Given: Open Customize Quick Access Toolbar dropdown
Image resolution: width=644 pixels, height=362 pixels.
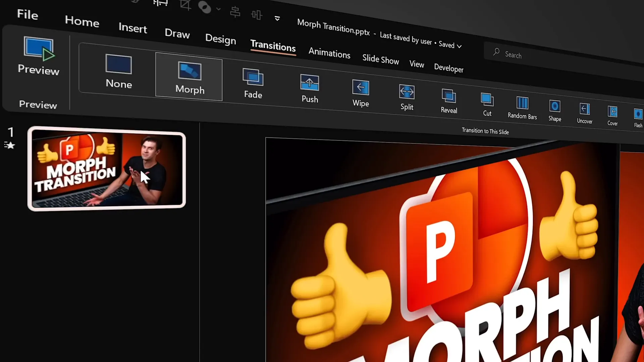Looking at the screenshot, I should coord(277,18).
